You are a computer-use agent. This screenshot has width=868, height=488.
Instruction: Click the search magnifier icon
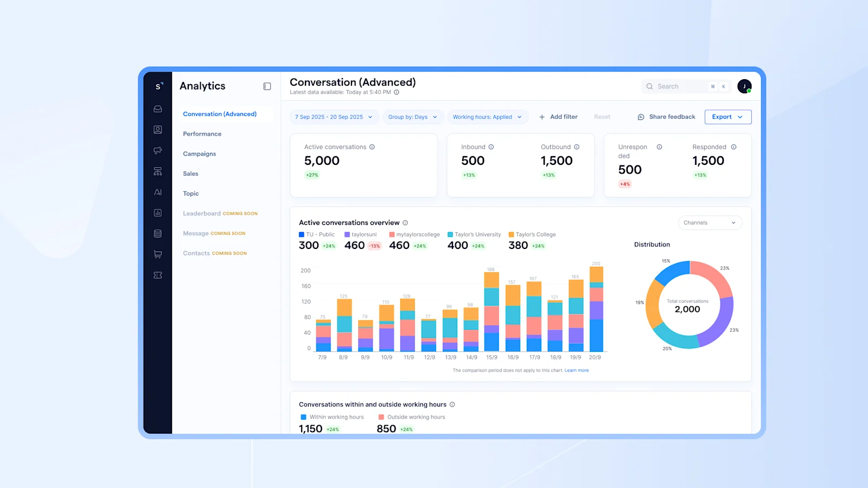click(649, 86)
